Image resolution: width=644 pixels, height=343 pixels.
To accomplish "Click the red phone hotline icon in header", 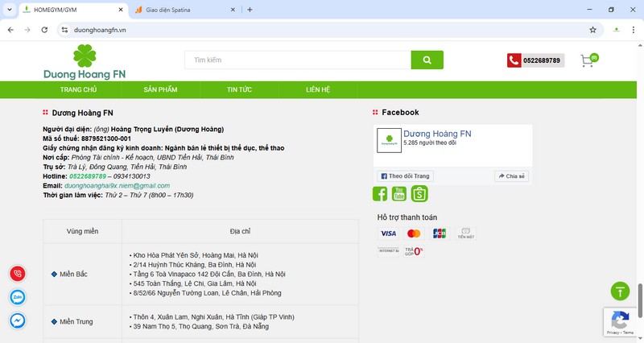I will coord(514,60).
